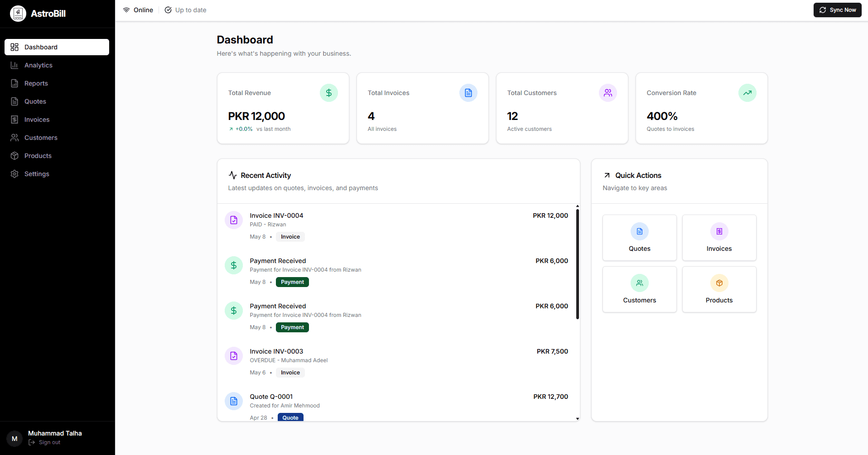Click the Settings gear icon in sidebar

click(14, 174)
